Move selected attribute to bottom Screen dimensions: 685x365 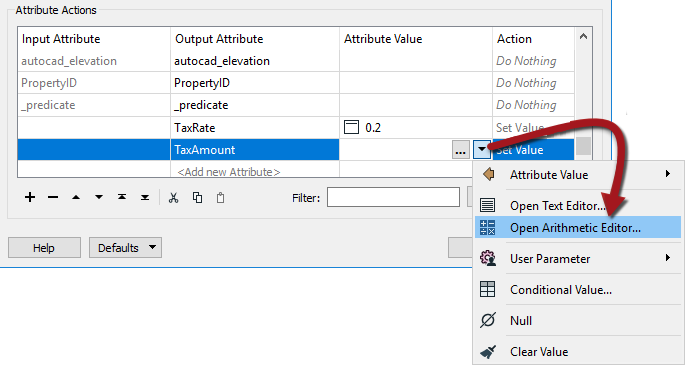(145, 197)
